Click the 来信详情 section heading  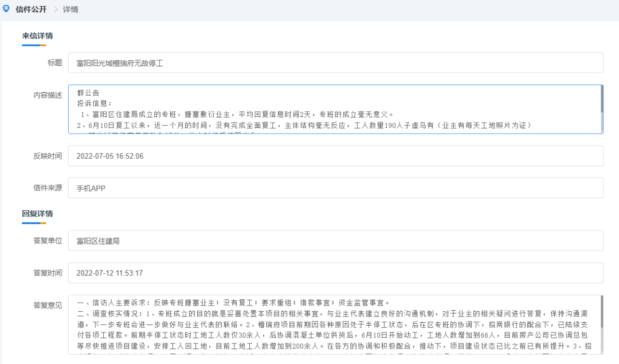[x=38, y=36]
